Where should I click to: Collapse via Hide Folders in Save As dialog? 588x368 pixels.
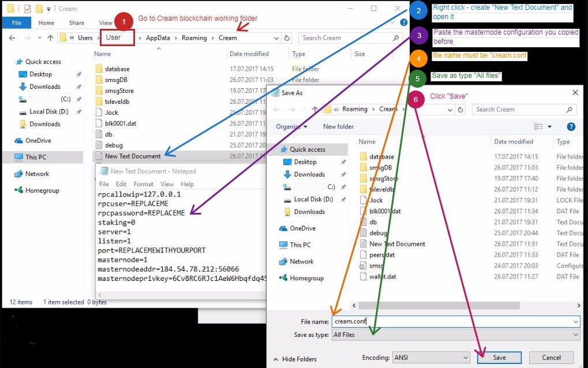point(295,359)
